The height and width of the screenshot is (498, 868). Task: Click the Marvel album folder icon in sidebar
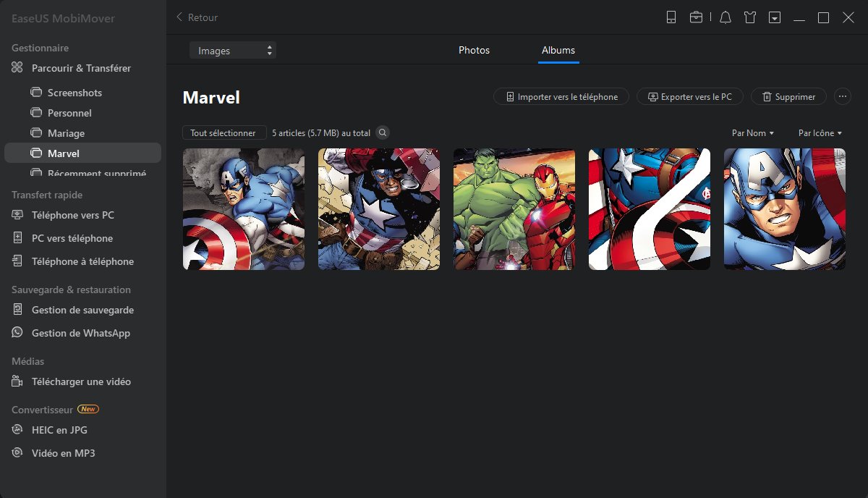[x=35, y=153]
